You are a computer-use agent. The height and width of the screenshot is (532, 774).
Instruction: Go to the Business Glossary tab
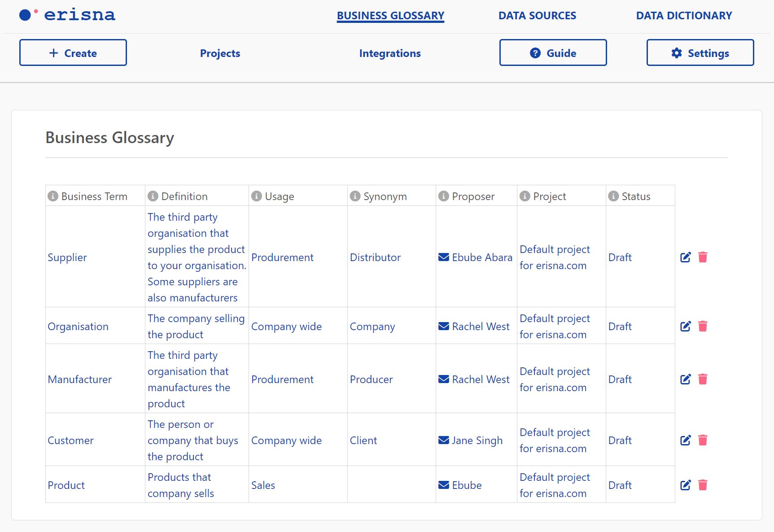click(390, 16)
